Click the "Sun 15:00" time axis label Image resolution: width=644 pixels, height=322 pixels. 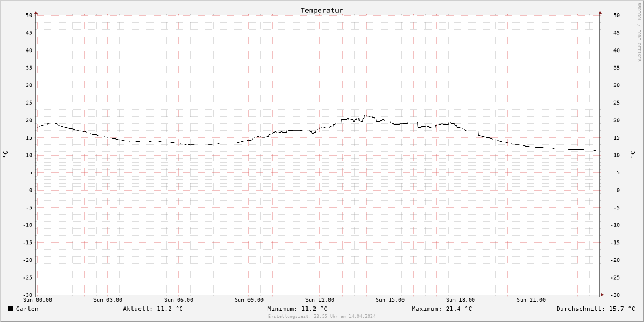pyautogui.click(x=390, y=300)
